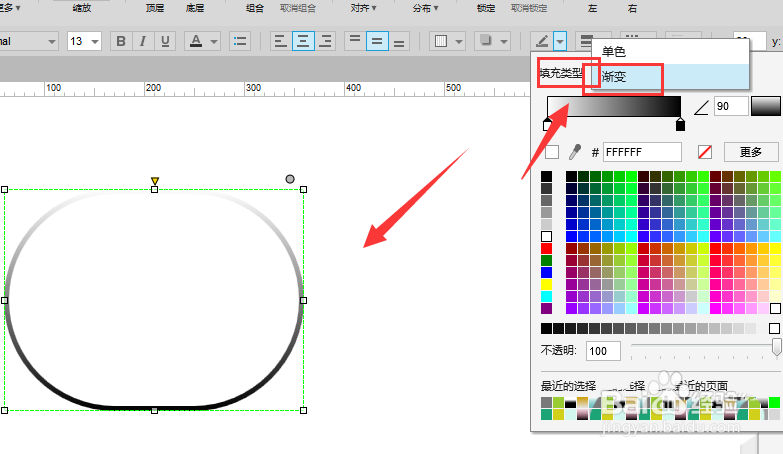Viewport: 783px width, 454px height.
Task: Select no-fill transparent swatch
Action: (705, 152)
